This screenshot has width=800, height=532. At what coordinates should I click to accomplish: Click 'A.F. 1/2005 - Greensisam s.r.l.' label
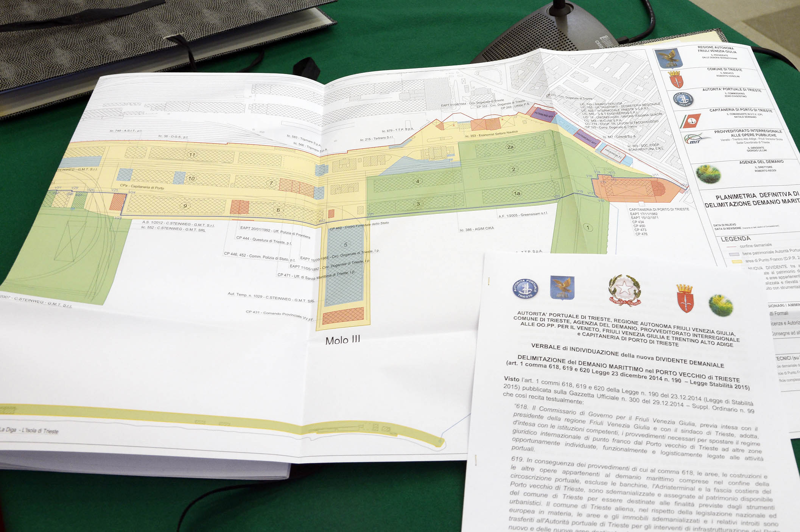tap(523, 215)
